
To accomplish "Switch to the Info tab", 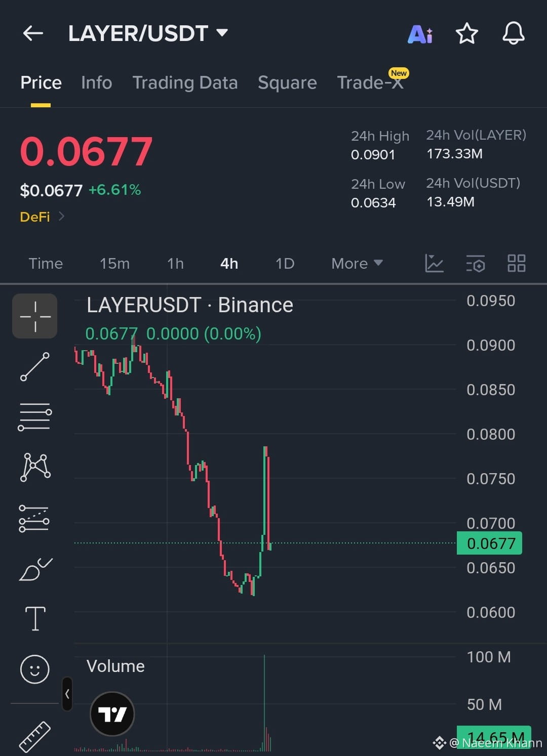I will tap(96, 82).
